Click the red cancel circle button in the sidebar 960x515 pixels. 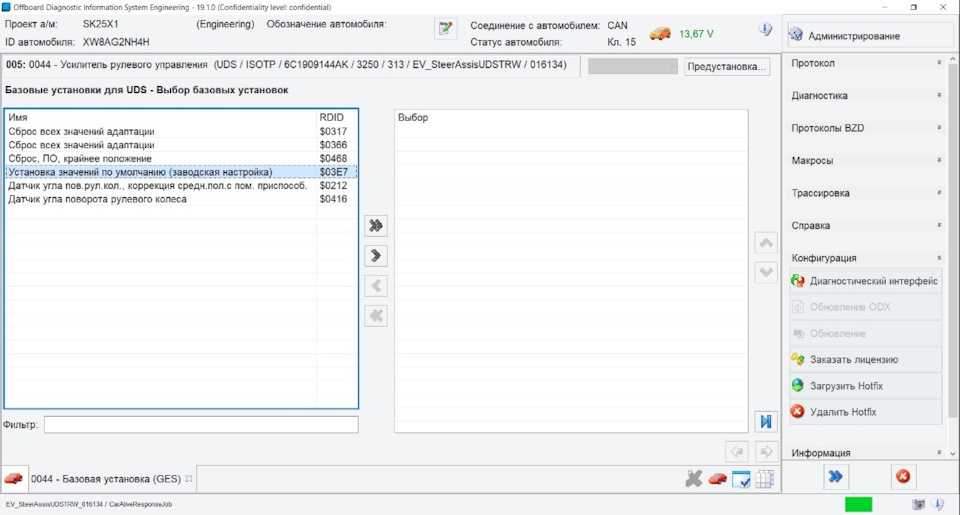point(903,476)
